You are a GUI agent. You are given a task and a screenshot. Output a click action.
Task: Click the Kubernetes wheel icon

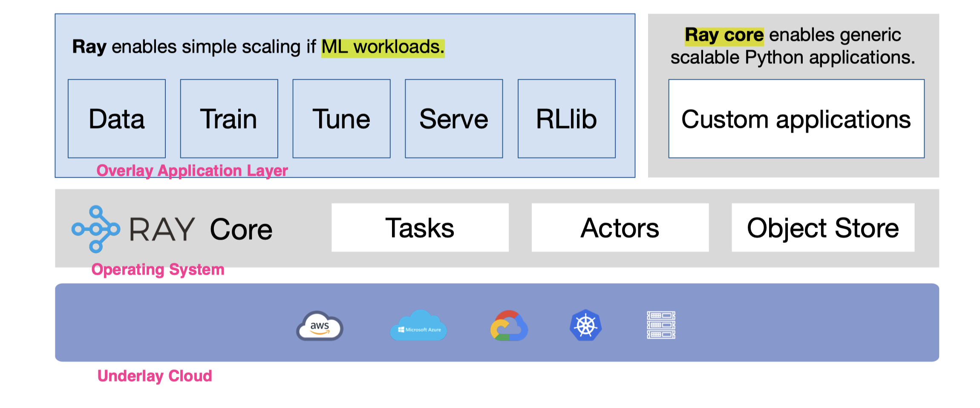(x=585, y=325)
